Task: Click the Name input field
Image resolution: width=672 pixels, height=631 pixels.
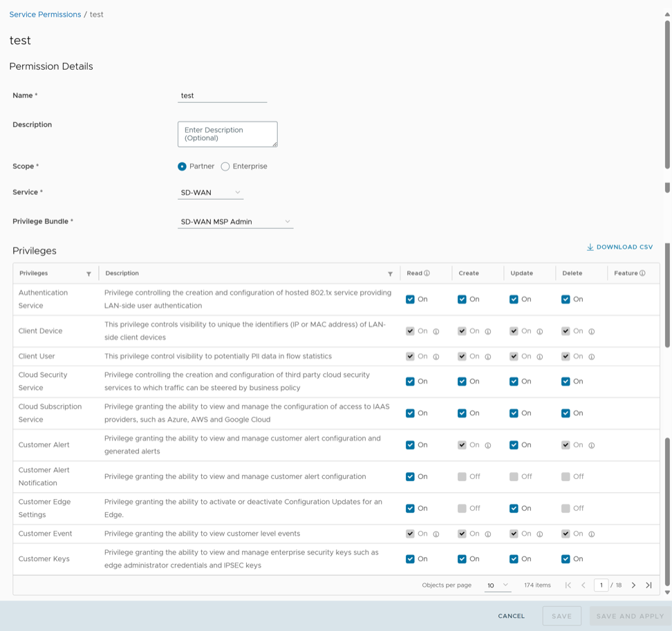Action: tap(222, 96)
